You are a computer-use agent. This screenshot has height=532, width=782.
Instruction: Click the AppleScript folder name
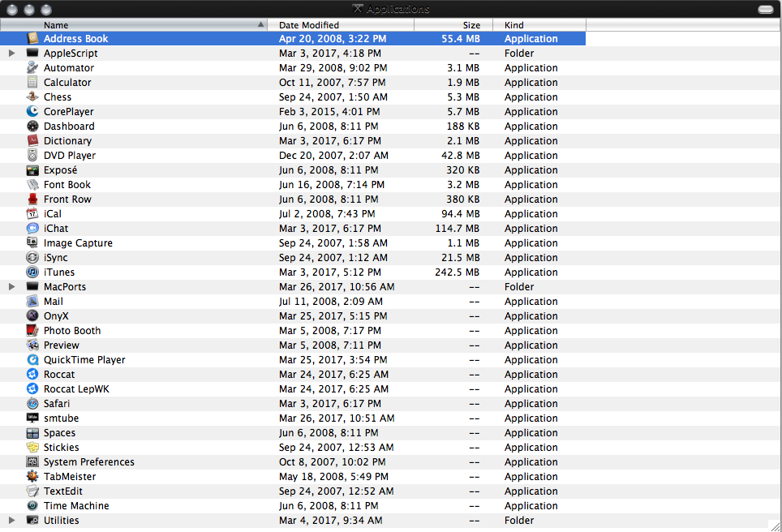(x=71, y=53)
